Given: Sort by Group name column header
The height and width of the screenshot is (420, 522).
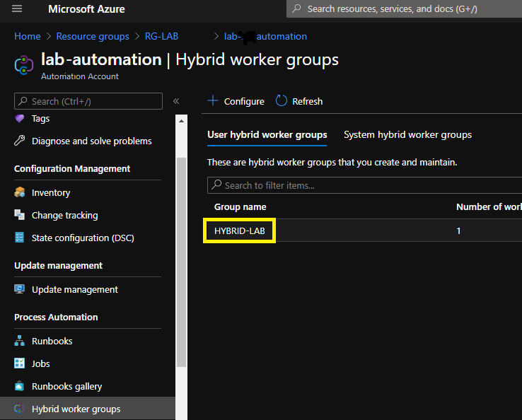Looking at the screenshot, I should (240, 206).
